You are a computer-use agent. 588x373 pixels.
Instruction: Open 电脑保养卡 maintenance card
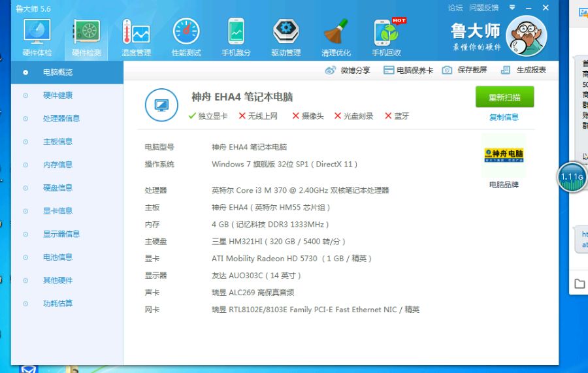click(408, 70)
